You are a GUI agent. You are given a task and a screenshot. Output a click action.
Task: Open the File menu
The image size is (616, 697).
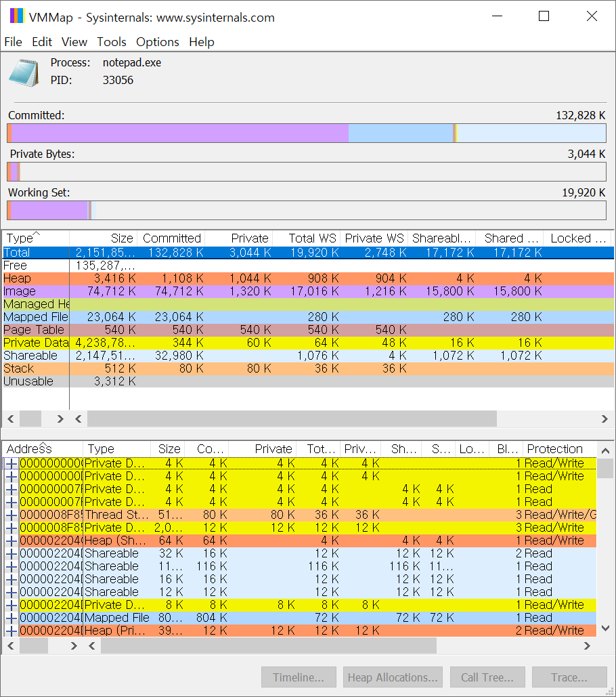tap(14, 42)
